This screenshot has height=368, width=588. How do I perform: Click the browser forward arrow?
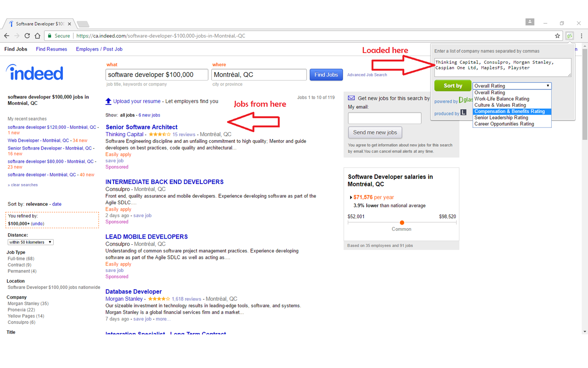17,36
